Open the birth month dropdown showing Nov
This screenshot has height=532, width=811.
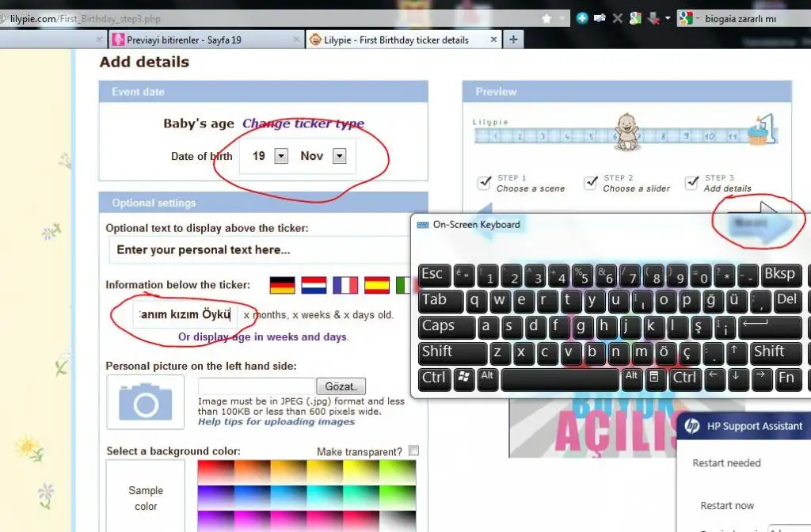(339, 156)
